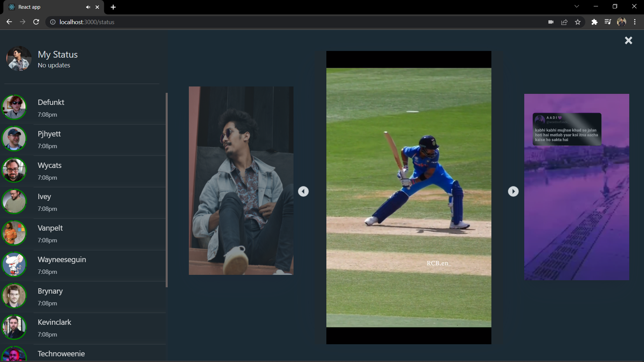644x362 pixels.
Task: Select Wayneeseguin's cartoon avatar
Action: pos(14,264)
